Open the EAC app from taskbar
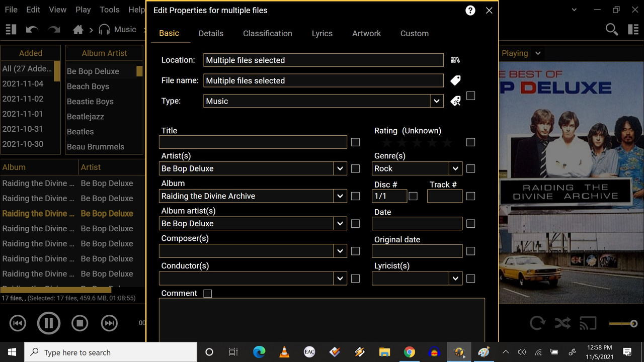Screen dimensions: 644x362 tap(309, 352)
